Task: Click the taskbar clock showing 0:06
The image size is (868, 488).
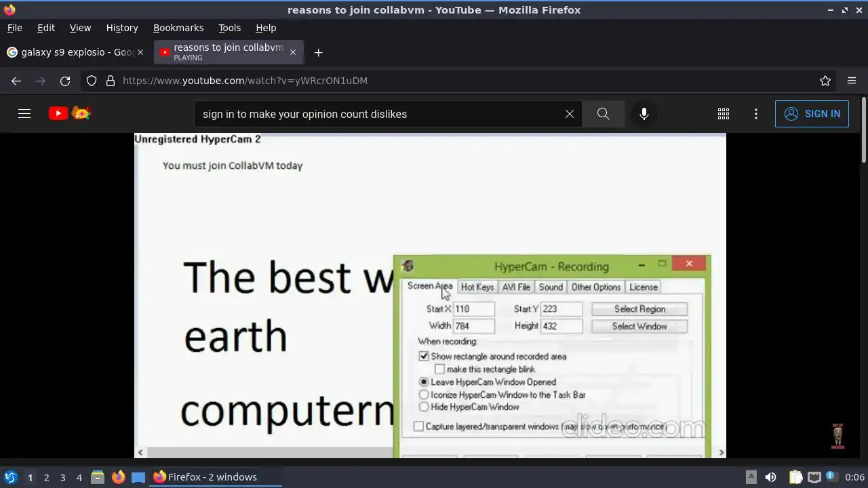Action: (854, 477)
